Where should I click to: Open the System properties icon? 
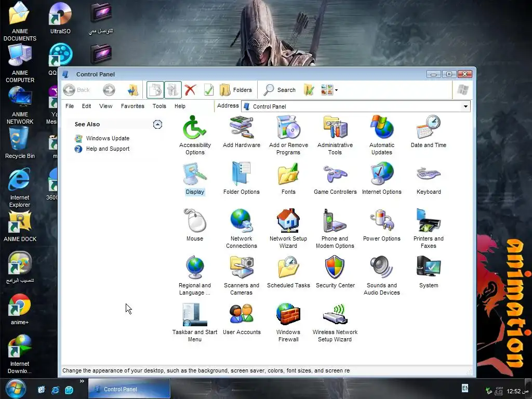[429, 272]
